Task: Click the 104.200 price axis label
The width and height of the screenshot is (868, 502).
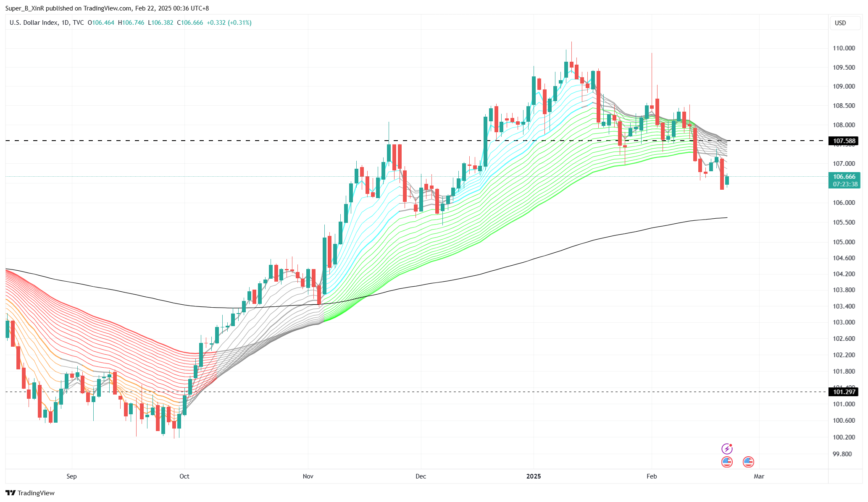Action: click(844, 274)
